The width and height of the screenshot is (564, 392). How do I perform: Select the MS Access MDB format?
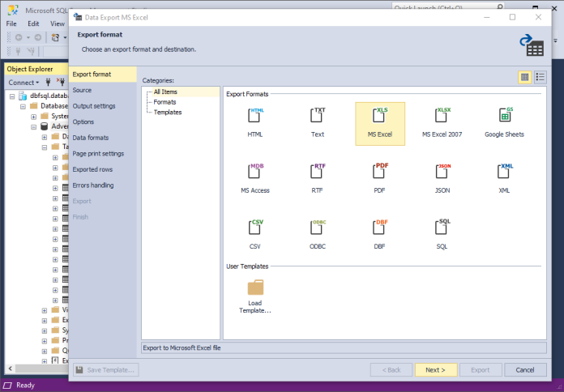coord(255,179)
